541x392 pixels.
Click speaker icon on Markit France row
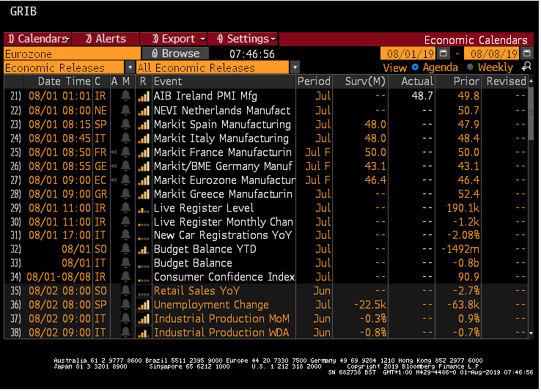pos(114,152)
